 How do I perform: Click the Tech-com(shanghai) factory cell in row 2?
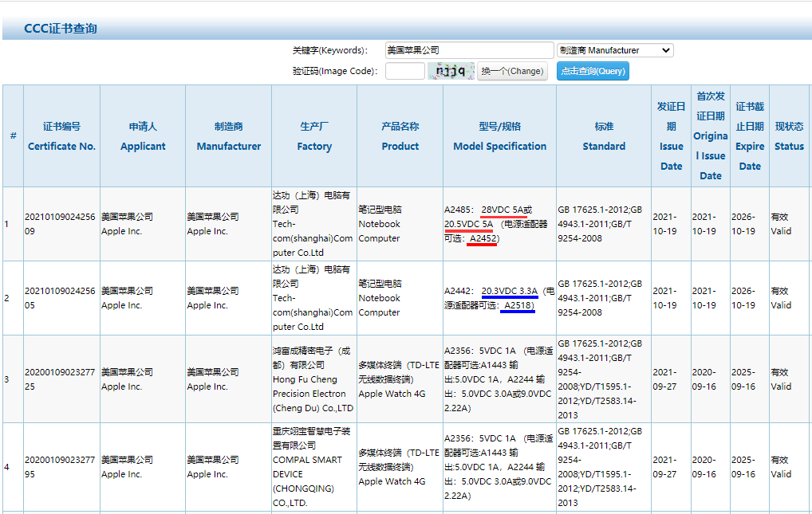point(314,298)
